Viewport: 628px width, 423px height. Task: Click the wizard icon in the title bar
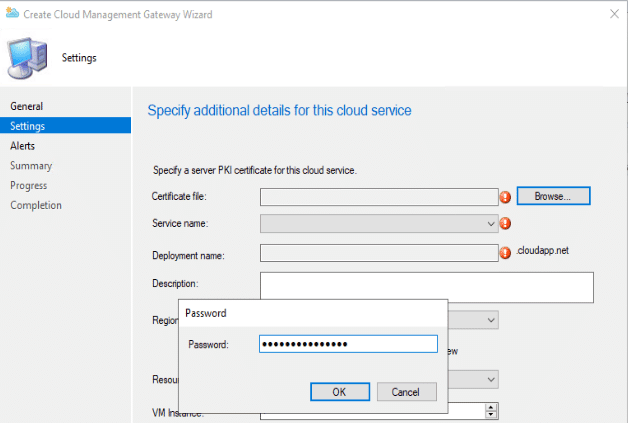coord(11,15)
